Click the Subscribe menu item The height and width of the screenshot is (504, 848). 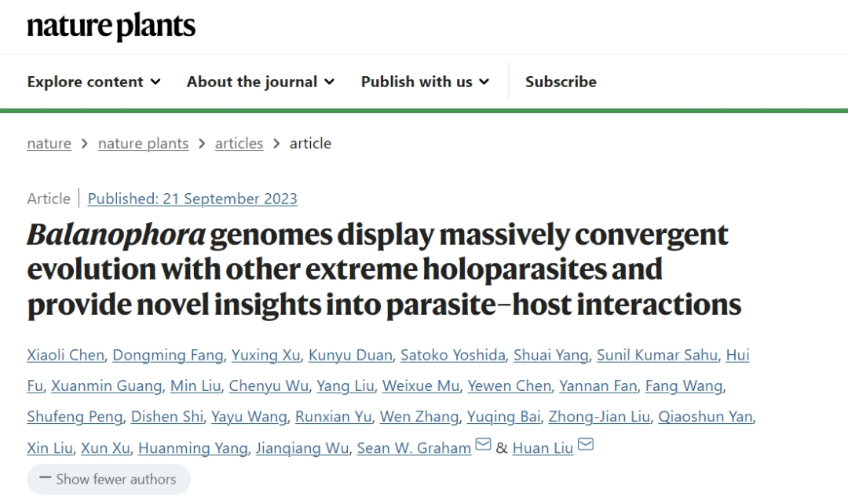561,82
